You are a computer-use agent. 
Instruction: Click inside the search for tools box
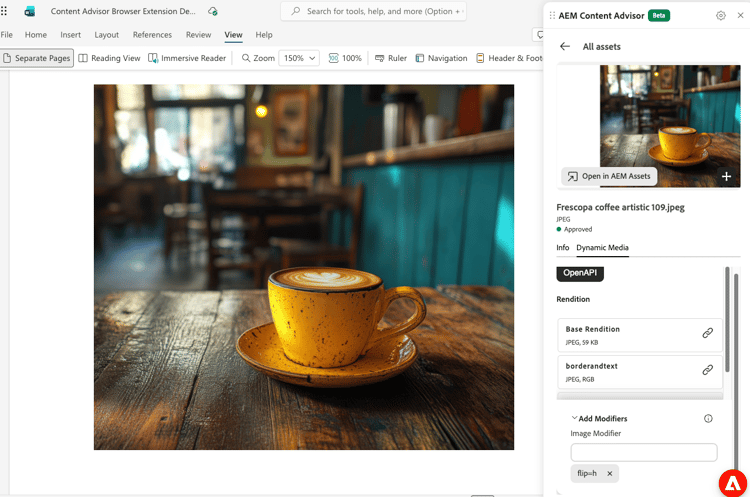pos(373,11)
